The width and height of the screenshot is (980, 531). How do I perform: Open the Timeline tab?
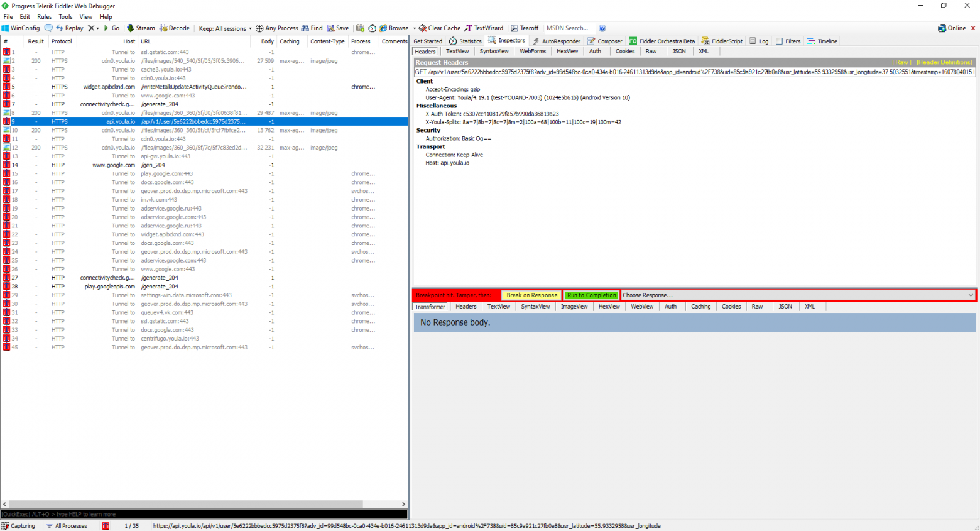[x=822, y=41]
